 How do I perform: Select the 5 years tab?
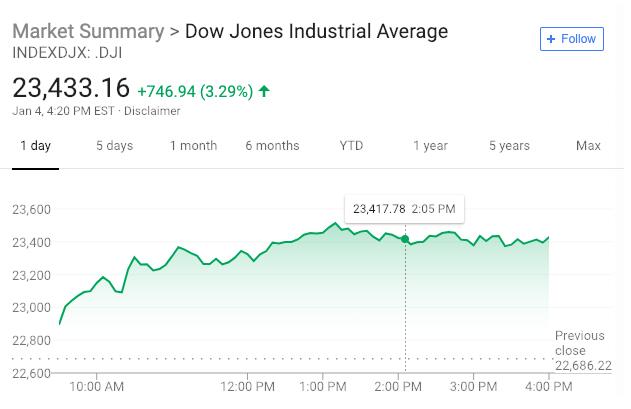pyautogui.click(x=509, y=146)
